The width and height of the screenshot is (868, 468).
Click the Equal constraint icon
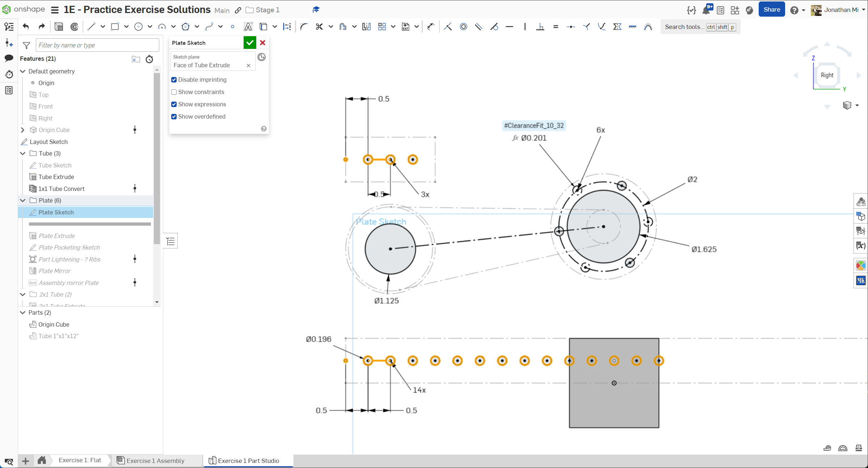point(556,26)
